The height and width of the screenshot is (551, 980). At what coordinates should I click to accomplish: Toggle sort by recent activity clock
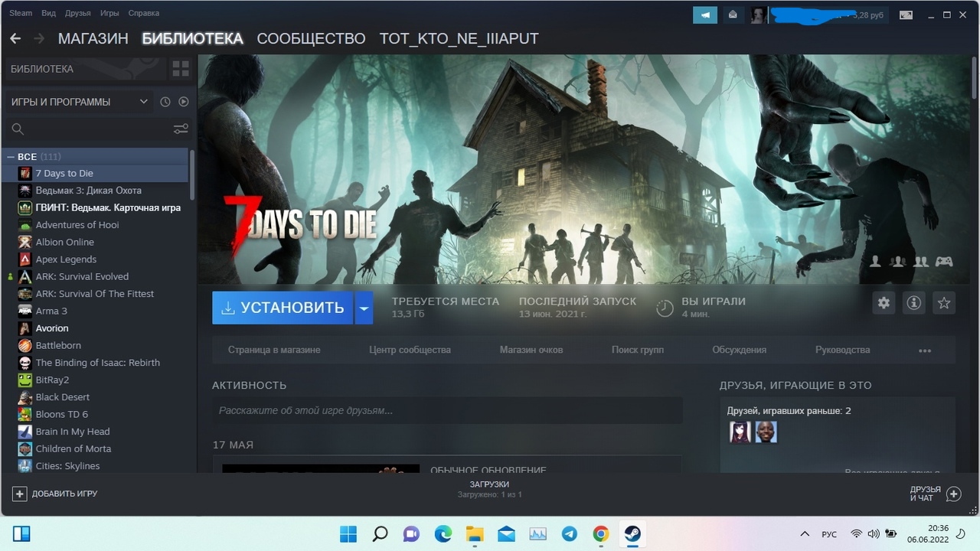point(165,102)
